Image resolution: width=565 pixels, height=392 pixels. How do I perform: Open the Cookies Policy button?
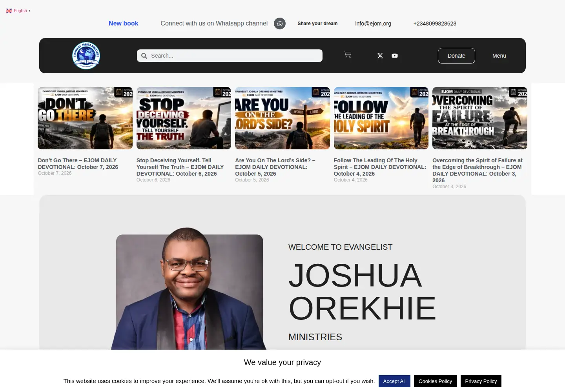click(435, 381)
